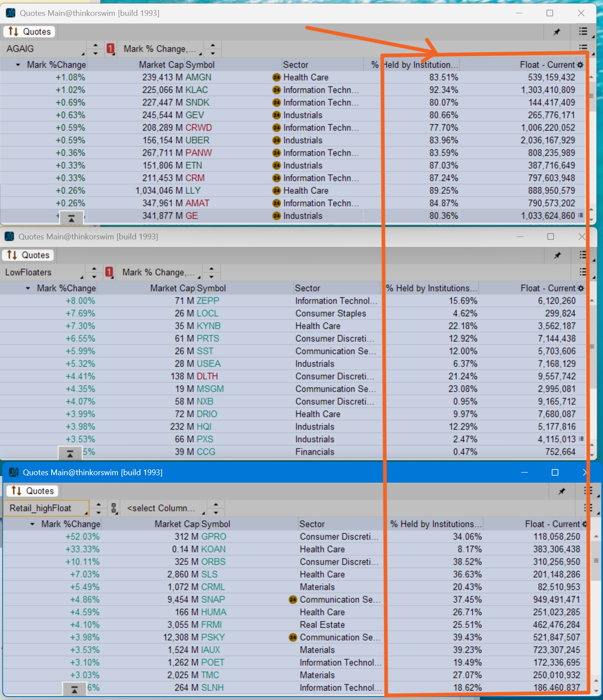The width and height of the screenshot is (603, 700).
Task: Open the AGAIG watchlist dropdown
Action: [45, 49]
